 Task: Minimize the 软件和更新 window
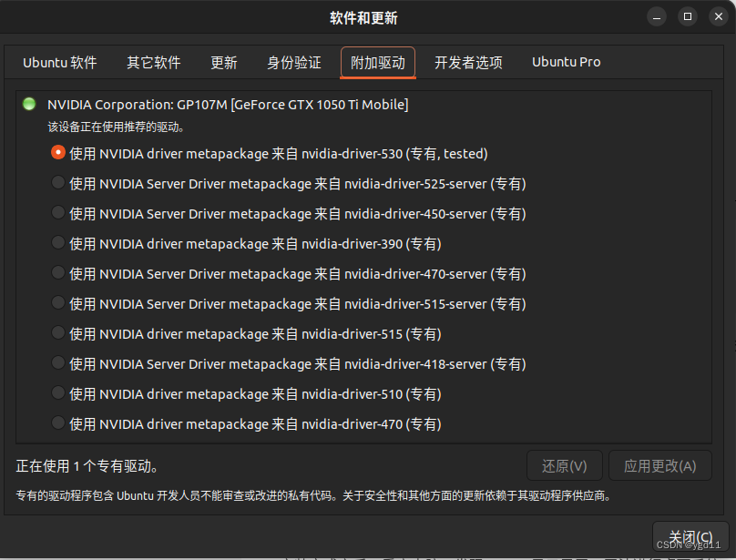click(x=657, y=17)
